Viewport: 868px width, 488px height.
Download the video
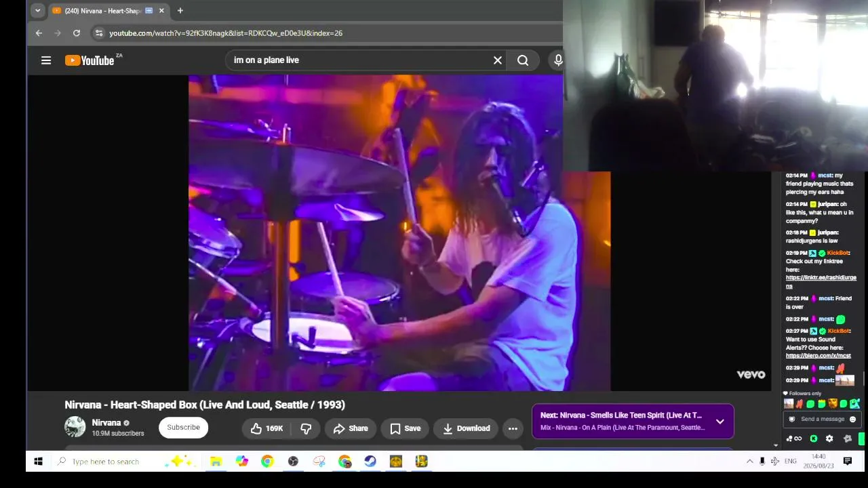[466, 428]
